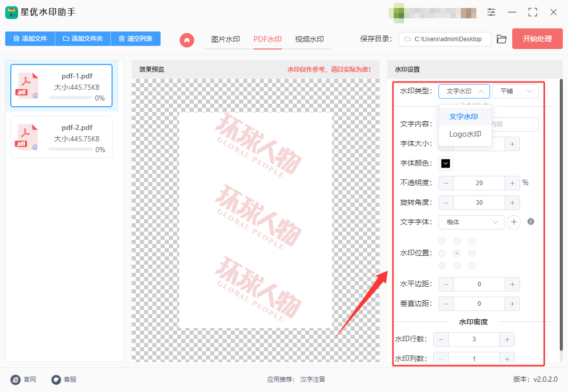568x392 pixels.
Task: Click the save path input field
Action: pyautogui.click(x=445, y=39)
